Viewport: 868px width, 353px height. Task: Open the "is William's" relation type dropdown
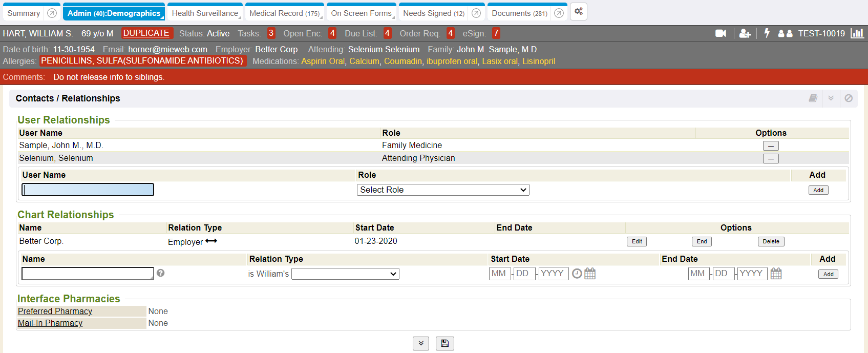click(345, 274)
